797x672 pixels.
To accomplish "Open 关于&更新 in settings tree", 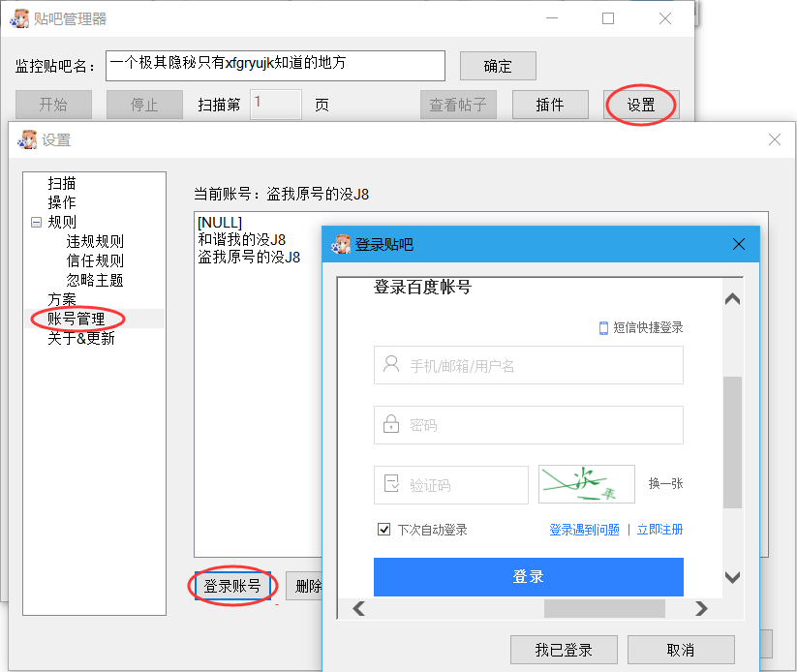I will [x=81, y=338].
